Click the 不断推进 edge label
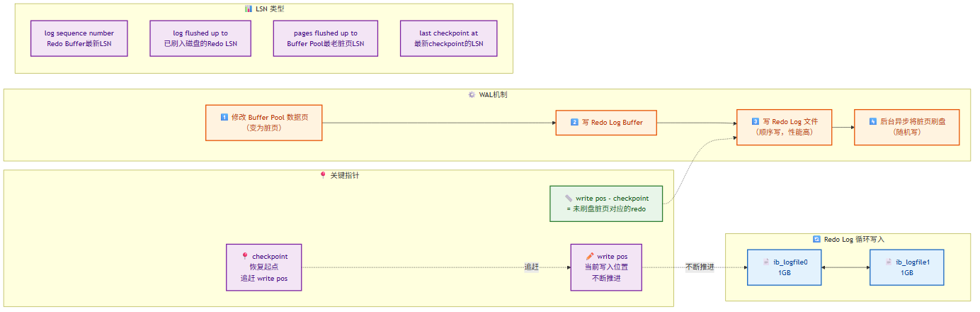 point(700,267)
